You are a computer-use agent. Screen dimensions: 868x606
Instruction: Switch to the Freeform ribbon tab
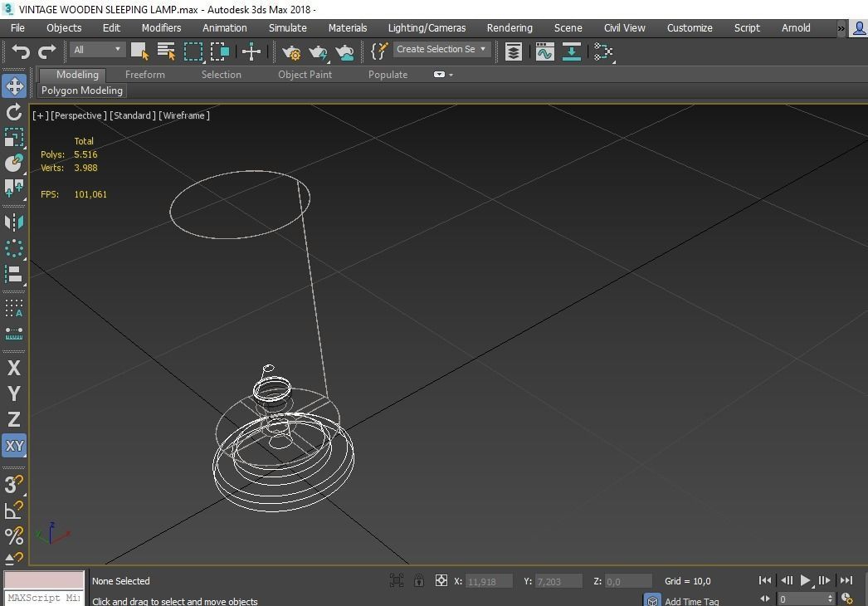point(145,75)
